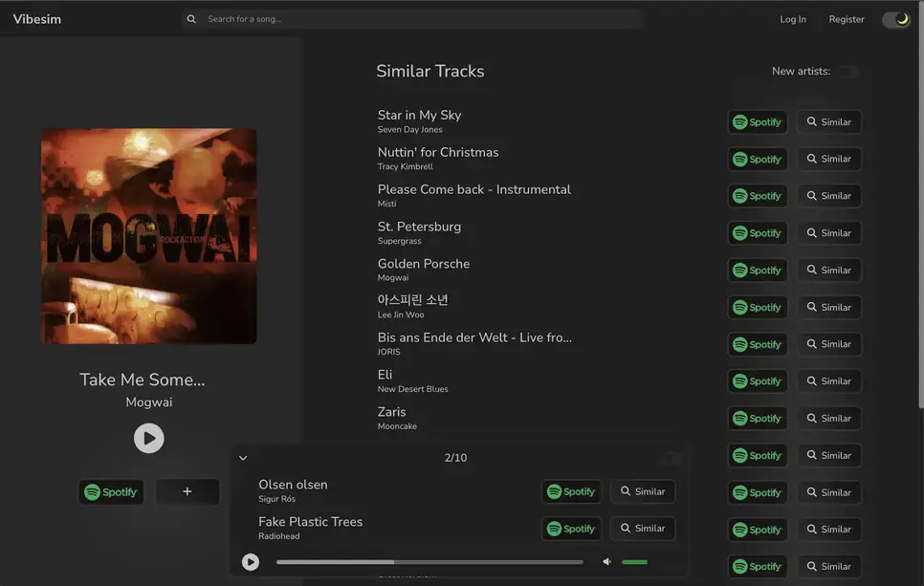This screenshot has width=924, height=586.
Task: Select the Zaris track title
Action: click(391, 412)
